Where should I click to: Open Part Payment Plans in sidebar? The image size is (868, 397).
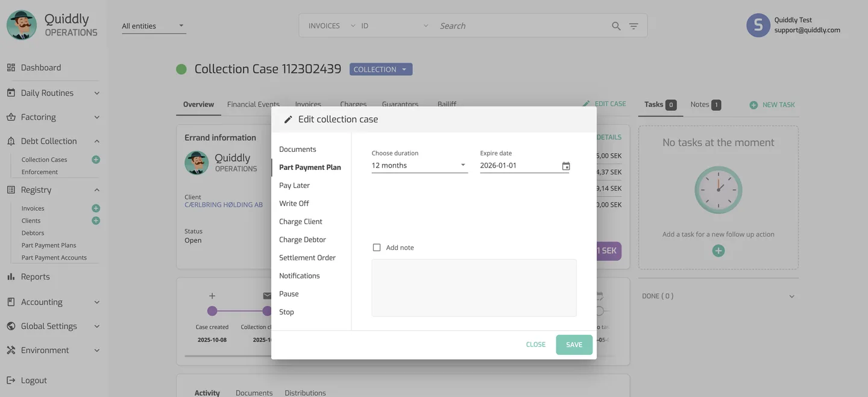click(x=49, y=245)
